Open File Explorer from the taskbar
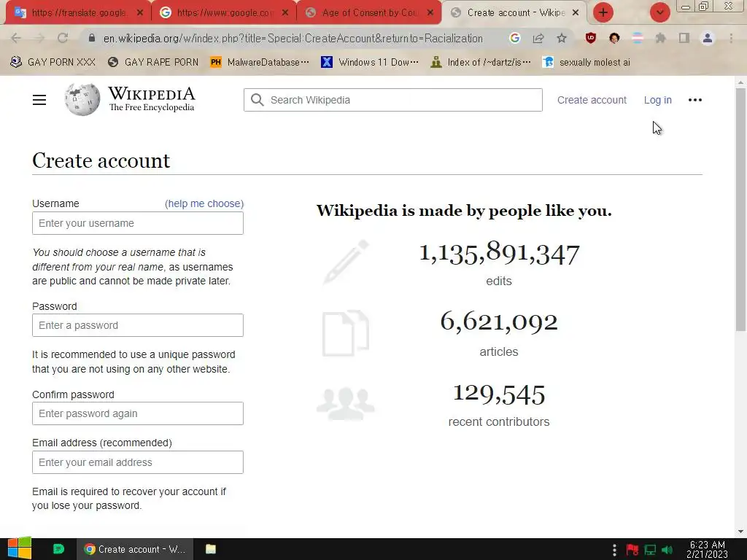 pyautogui.click(x=211, y=549)
